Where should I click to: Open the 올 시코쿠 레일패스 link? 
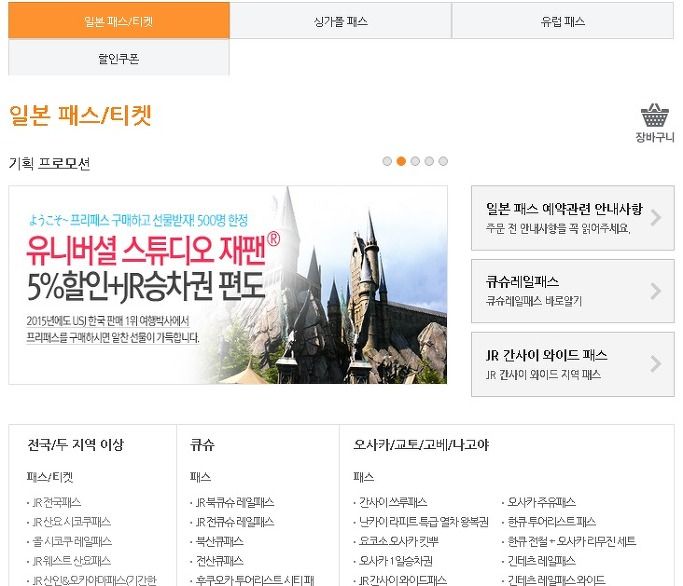tap(72, 542)
